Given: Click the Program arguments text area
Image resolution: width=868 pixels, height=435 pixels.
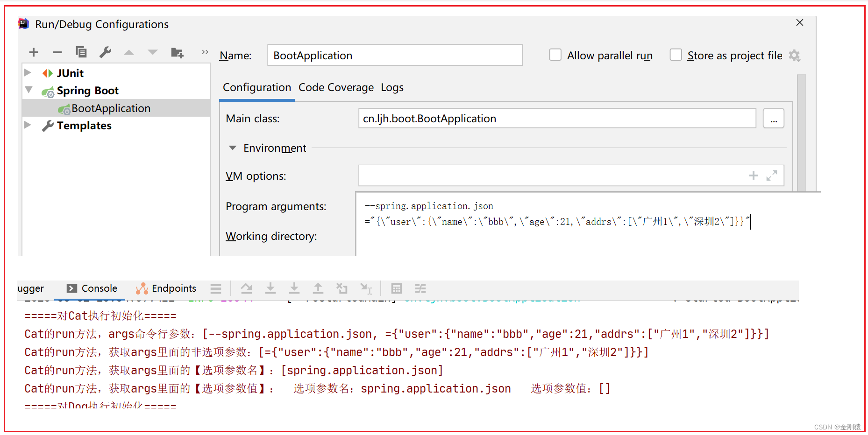Looking at the screenshot, I should click(588, 224).
